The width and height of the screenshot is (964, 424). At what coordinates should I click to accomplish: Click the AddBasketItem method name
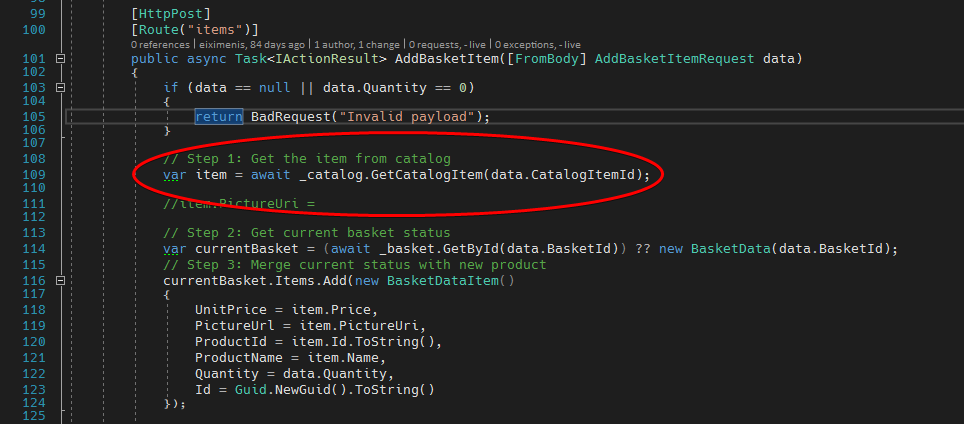[x=446, y=59]
